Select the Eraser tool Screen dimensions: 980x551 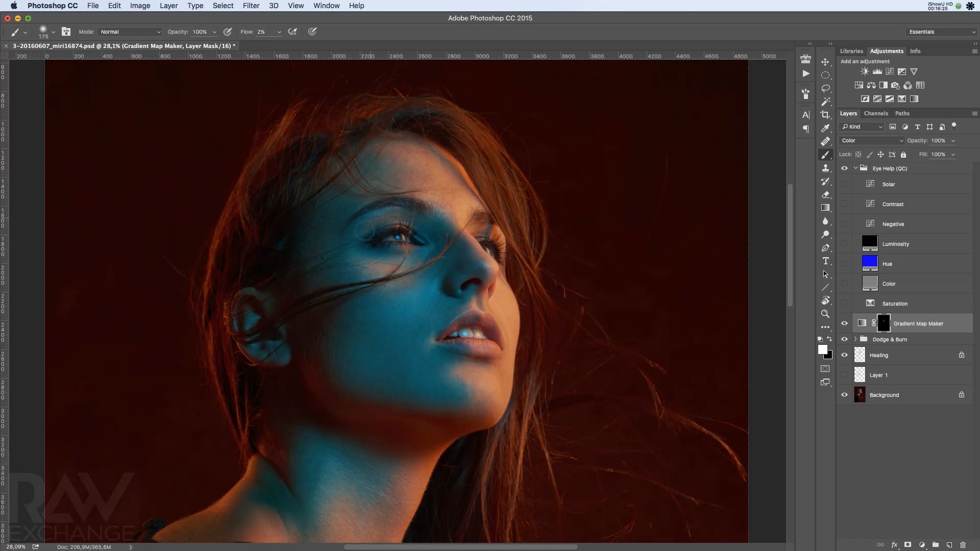(x=825, y=194)
